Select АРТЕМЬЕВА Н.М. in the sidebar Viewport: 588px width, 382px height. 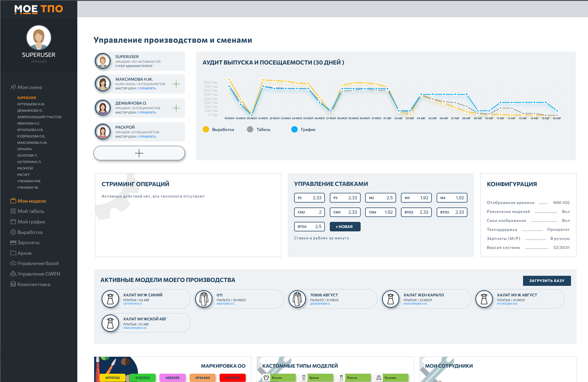point(31,104)
